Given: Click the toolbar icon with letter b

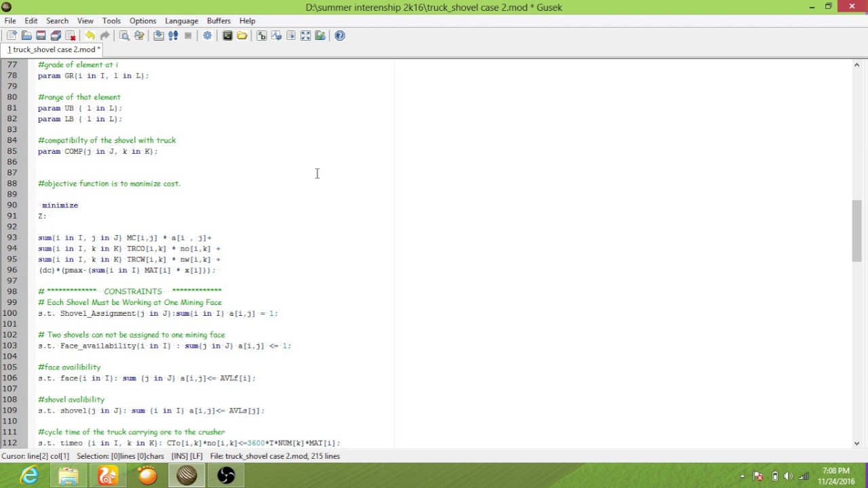Looking at the screenshot, I should coord(261,36).
